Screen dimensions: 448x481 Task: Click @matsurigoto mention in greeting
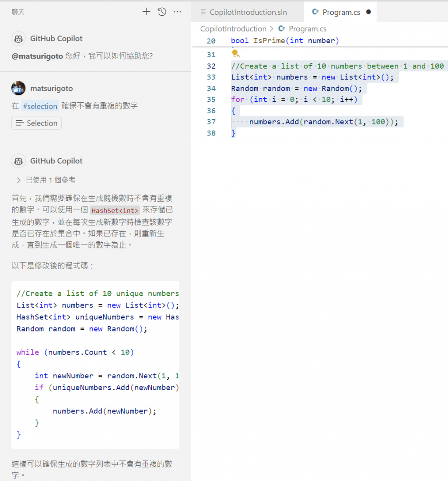pos(37,56)
